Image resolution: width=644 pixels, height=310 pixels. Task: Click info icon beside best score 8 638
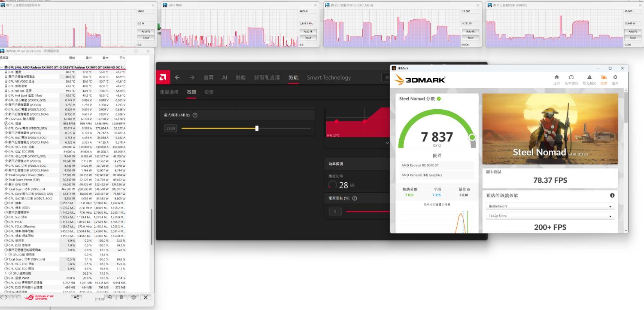(468, 190)
